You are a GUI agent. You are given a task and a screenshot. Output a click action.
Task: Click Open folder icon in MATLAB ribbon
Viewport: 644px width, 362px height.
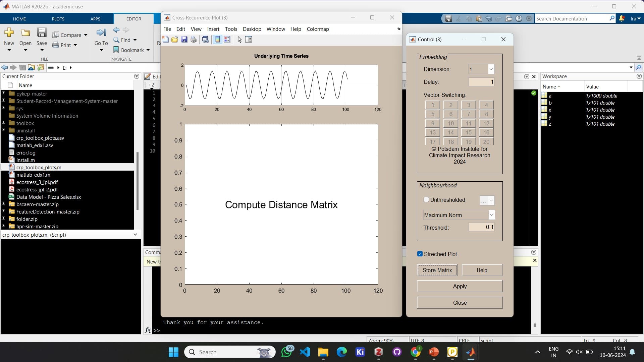(x=25, y=33)
